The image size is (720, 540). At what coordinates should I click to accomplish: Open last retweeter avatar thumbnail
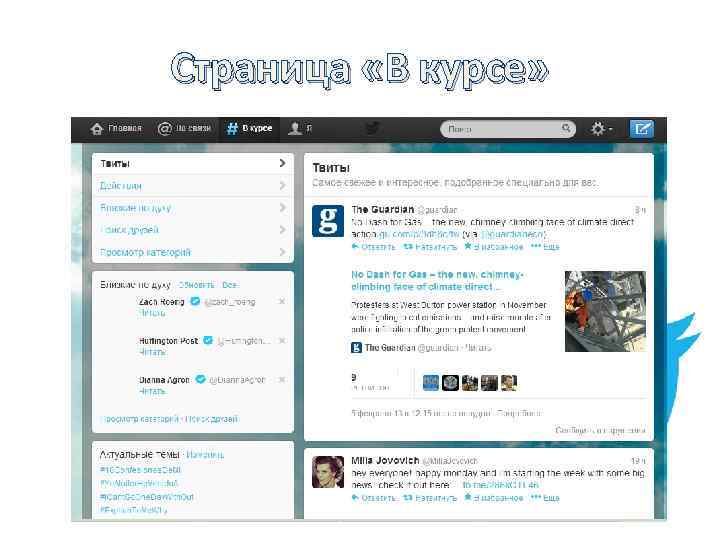click(x=509, y=383)
